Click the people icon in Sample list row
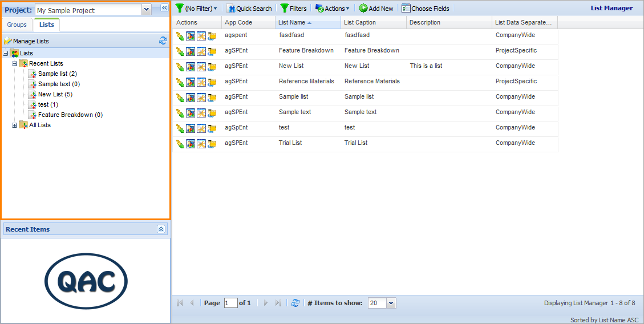644x324 pixels. pyautogui.click(x=191, y=98)
